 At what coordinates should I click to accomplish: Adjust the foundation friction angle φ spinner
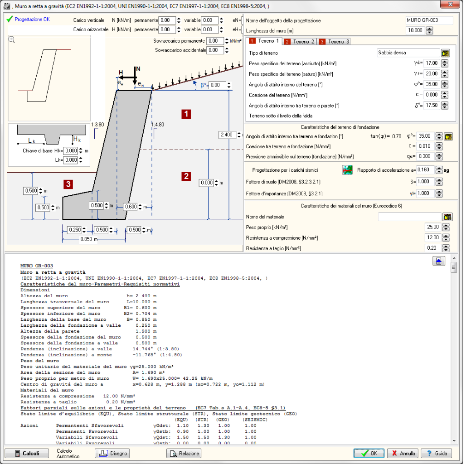click(439, 136)
